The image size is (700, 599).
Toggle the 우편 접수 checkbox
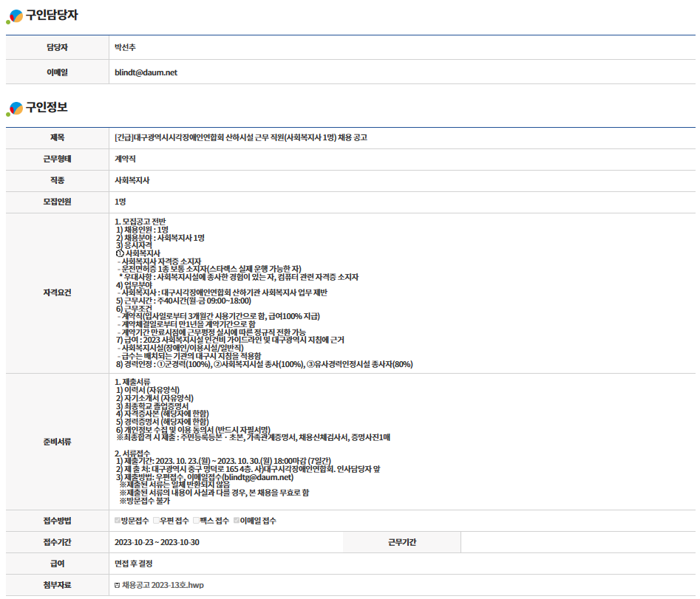tap(156, 521)
